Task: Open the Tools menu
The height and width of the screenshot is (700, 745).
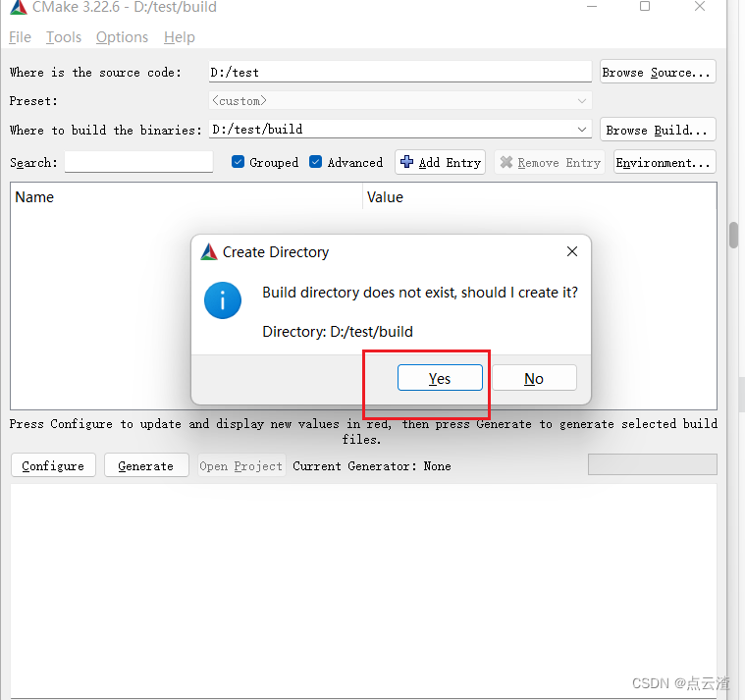Action: tap(64, 37)
